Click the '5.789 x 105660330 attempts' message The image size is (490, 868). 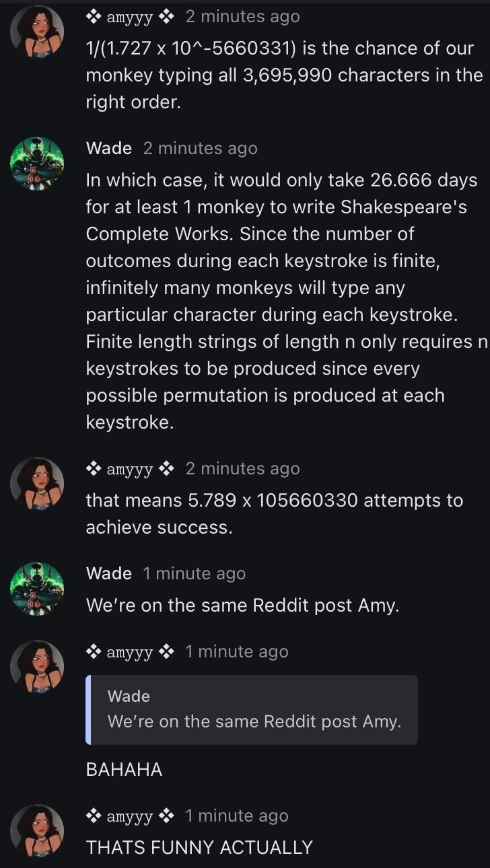pos(274,513)
